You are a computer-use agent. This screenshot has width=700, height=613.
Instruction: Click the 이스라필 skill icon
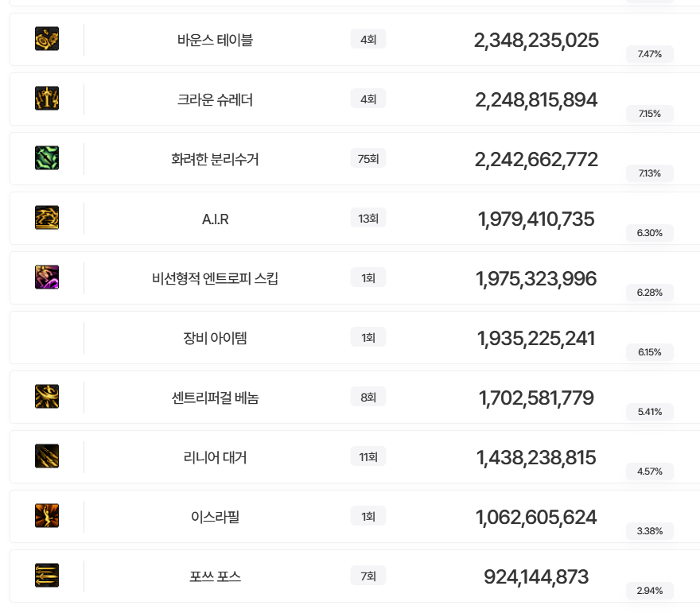coord(47,516)
